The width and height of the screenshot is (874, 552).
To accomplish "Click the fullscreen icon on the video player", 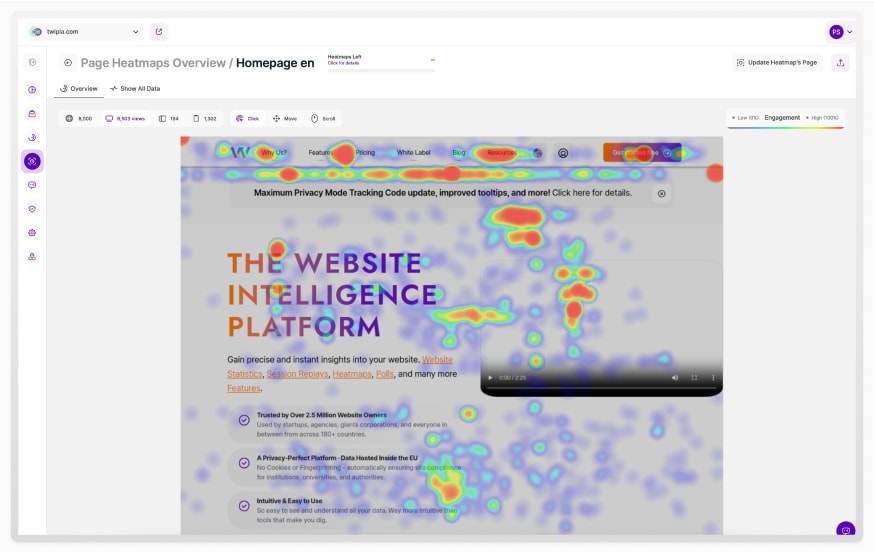I will tap(694, 378).
